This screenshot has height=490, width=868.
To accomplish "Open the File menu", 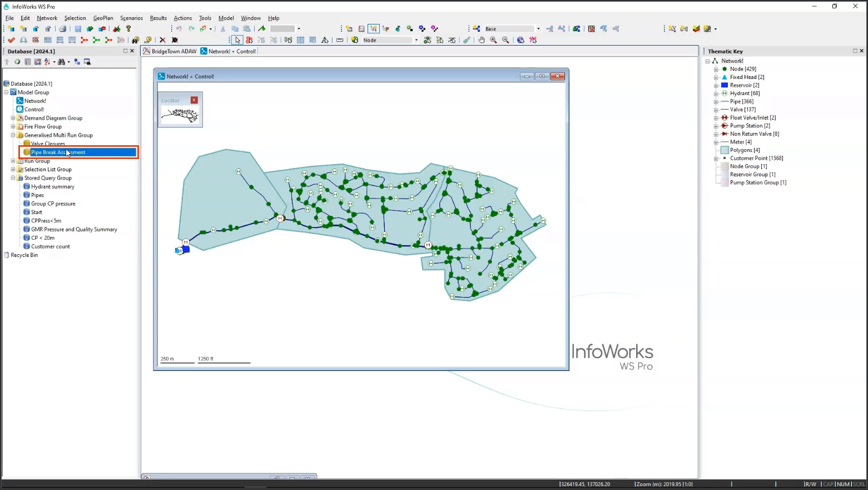I will [9, 18].
